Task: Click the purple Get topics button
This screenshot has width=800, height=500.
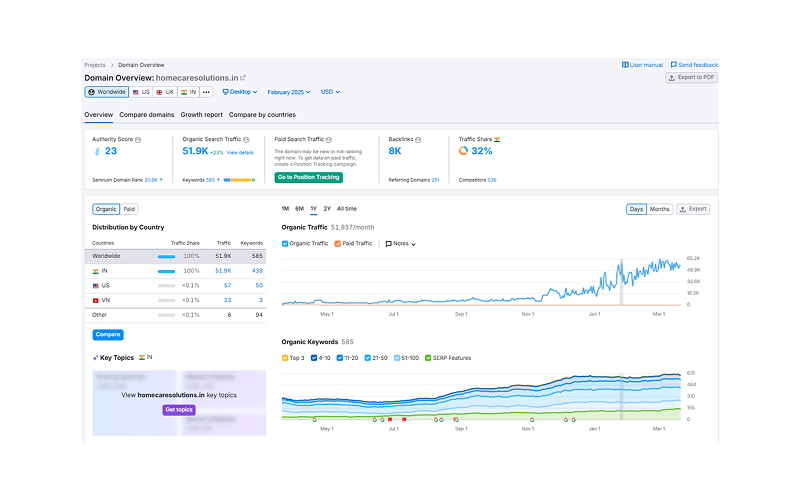Action: tap(179, 410)
